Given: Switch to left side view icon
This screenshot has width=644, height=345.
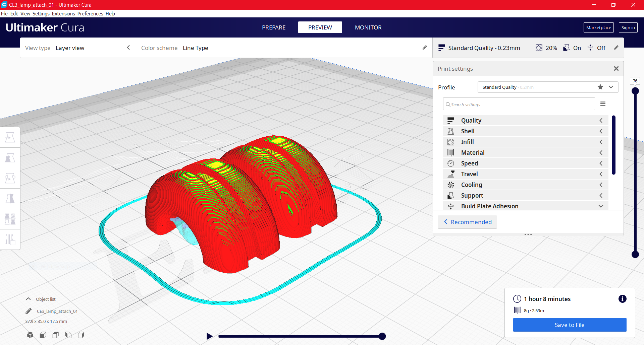Looking at the screenshot, I should coord(68,335).
